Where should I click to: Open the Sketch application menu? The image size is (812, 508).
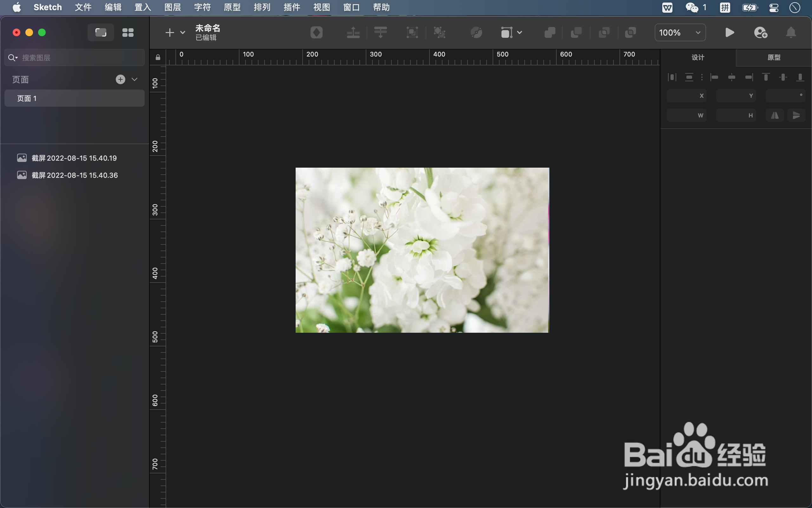[48, 7]
